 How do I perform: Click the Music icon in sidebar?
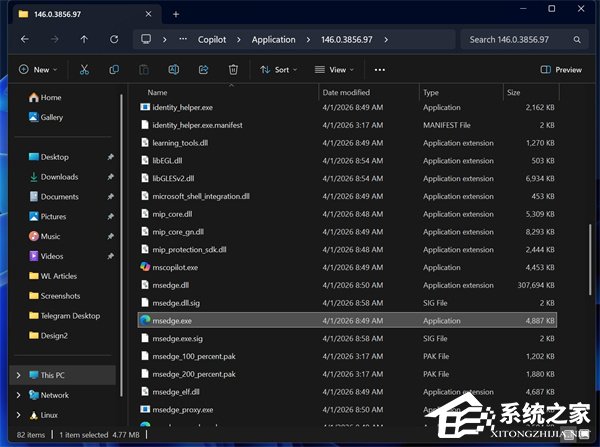click(x=34, y=236)
